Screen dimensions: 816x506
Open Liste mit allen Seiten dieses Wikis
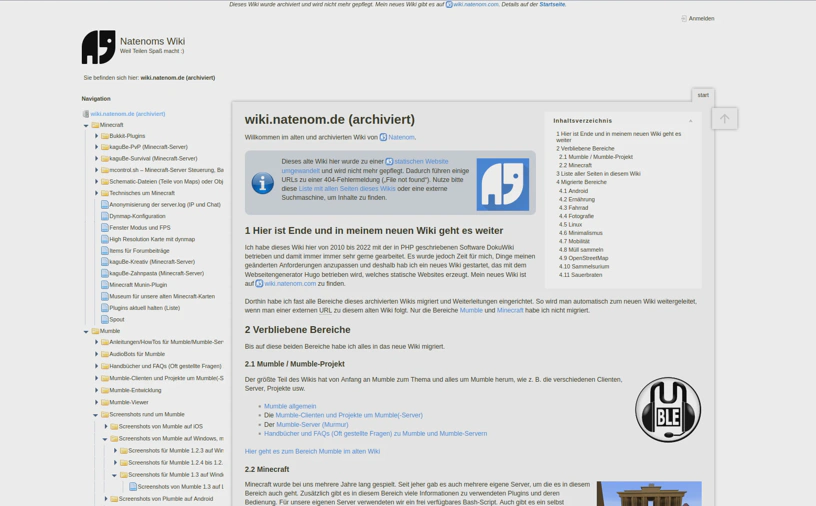click(x=347, y=188)
